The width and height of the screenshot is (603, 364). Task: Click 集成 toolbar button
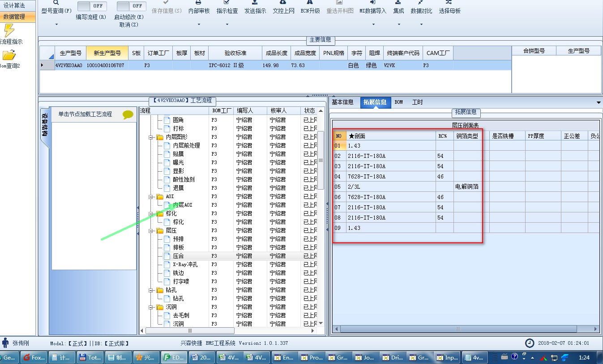[x=398, y=7]
